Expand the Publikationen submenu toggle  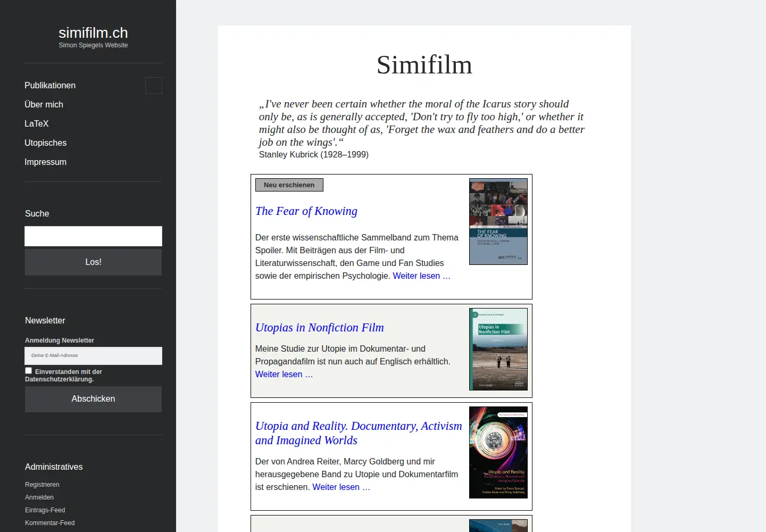coord(154,86)
